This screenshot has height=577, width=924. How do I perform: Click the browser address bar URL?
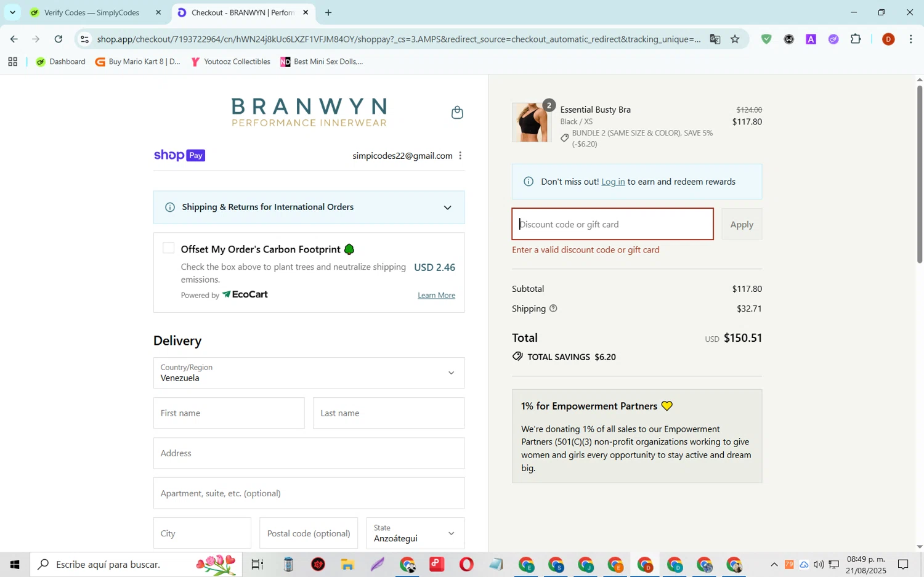(x=399, y=39)
